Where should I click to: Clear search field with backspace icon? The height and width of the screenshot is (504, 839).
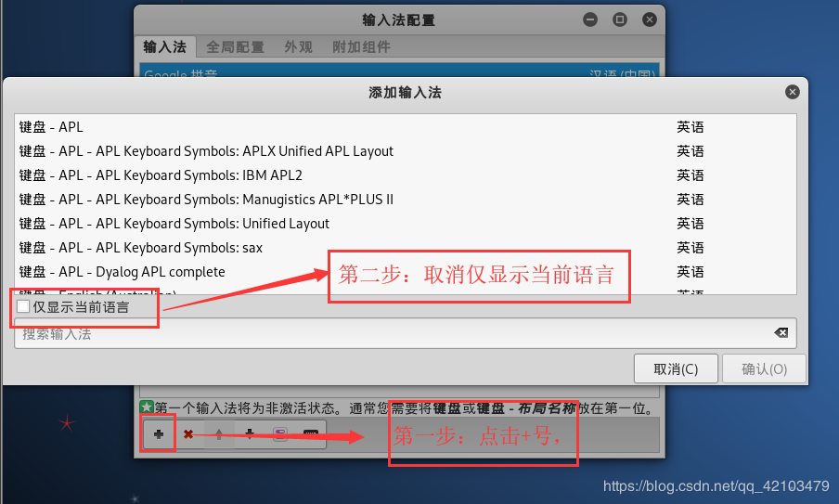pyautogui.click(x=781, y=333)
